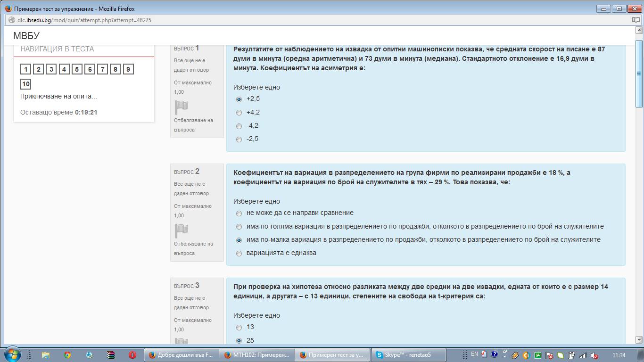Launch Google Chrome from the taskbar
644x362 pixels.
(67, 355)
